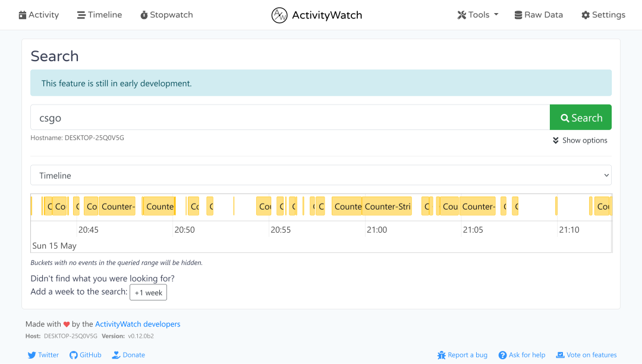Open the Activity page from navbar
Image resolution: width=642 pixels, height=364 pixels.
(39, 15)
